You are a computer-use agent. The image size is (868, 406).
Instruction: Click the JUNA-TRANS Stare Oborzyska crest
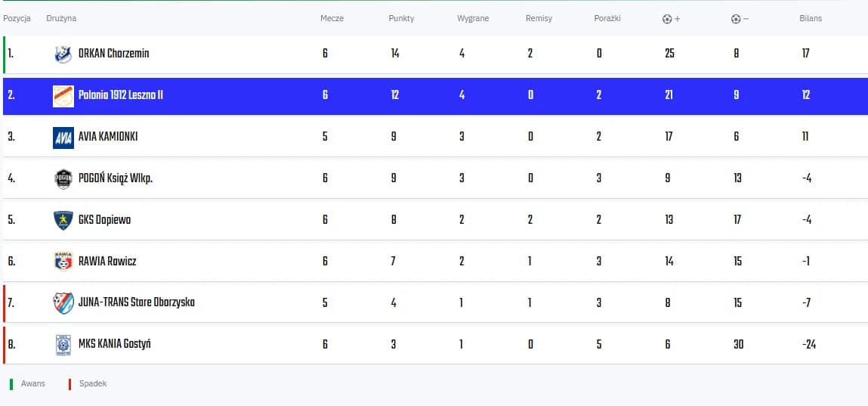63,303
